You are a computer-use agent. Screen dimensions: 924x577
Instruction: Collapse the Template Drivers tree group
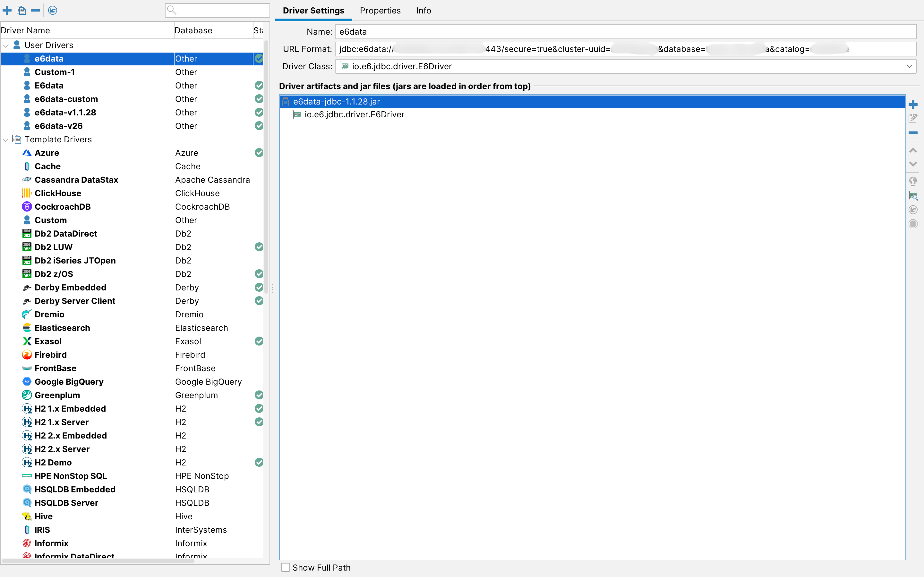(x=6, y=140)
